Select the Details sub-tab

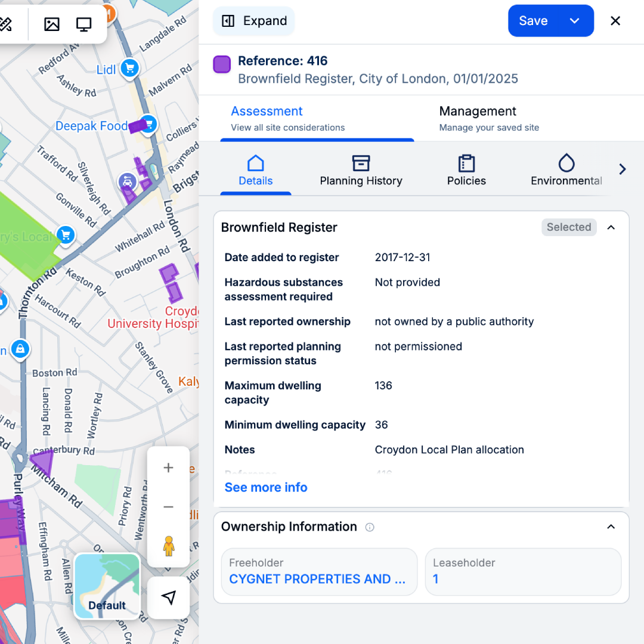[x=255, y=171]
